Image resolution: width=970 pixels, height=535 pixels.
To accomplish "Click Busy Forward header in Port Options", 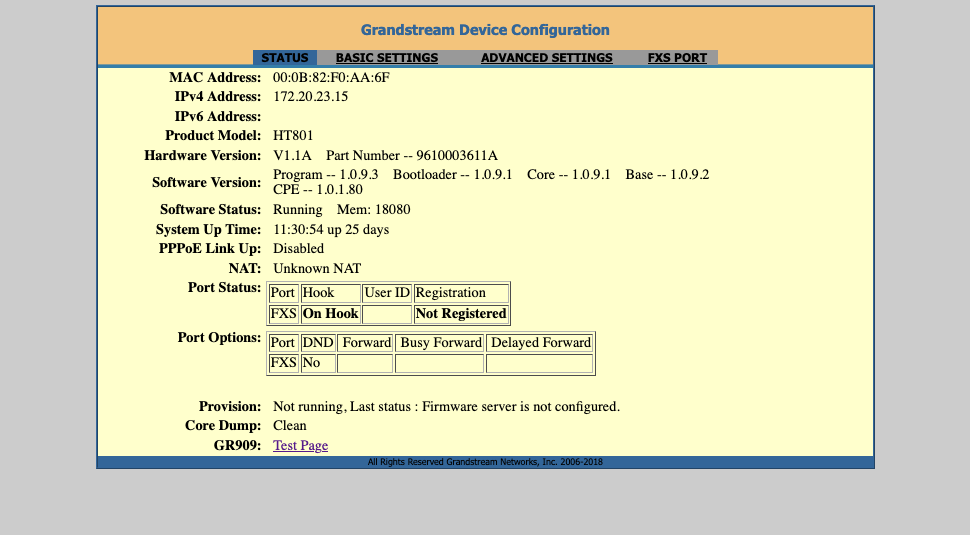I will [440, 343].
